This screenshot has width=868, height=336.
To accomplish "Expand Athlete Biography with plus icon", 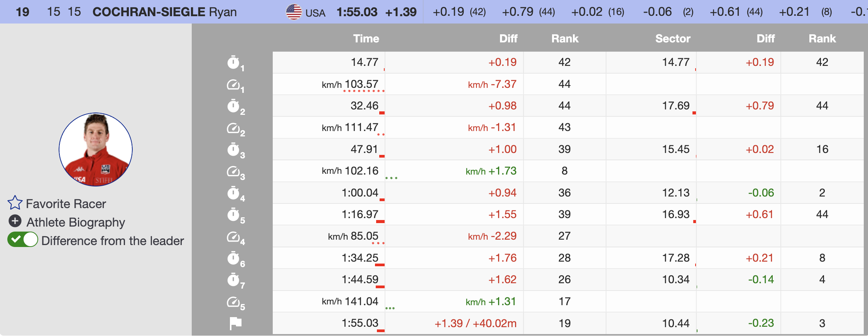I will [15, 221].
